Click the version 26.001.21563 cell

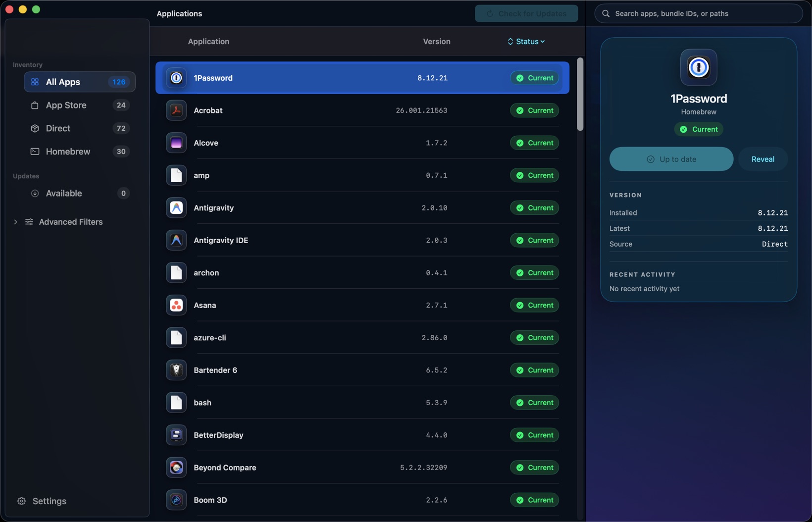pos(421,110)
